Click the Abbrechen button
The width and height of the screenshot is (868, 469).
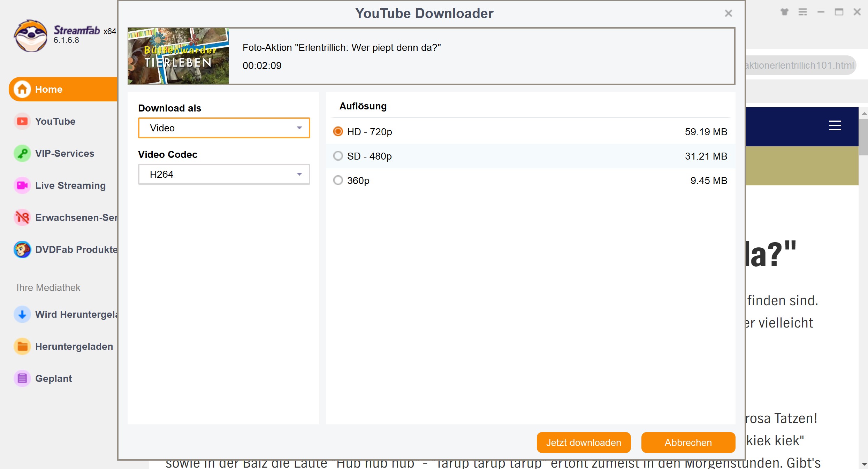tap(688, 443)
